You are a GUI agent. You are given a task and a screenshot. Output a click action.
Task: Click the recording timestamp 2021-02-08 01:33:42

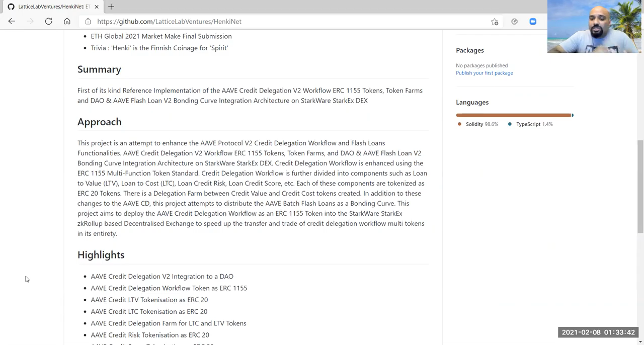pyautogui.click(x=598, y=332)
